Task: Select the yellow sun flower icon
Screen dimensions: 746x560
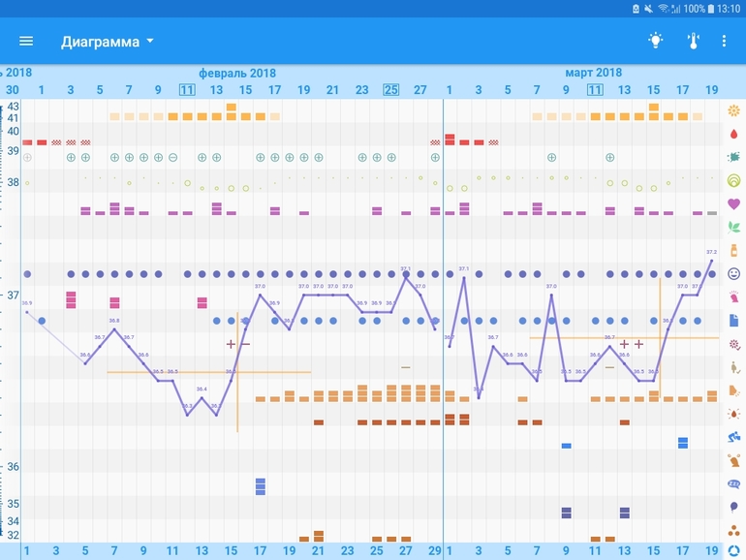Action: [733, 109]
